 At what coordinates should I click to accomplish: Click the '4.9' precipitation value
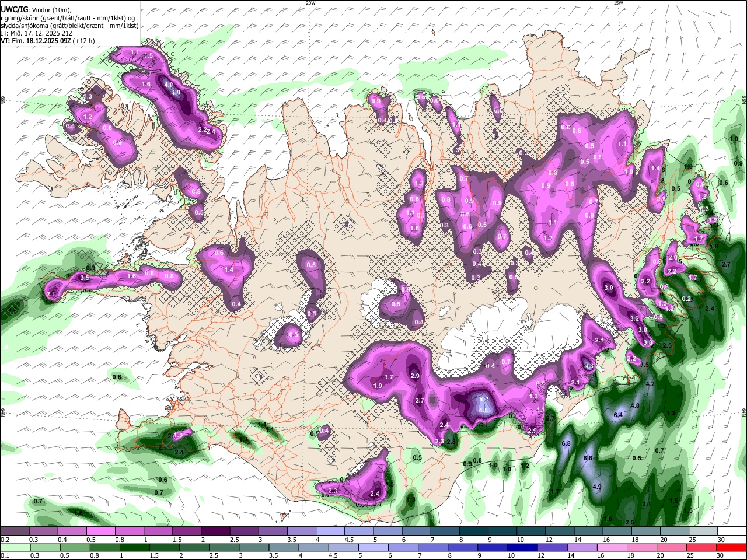coord(597,487)
